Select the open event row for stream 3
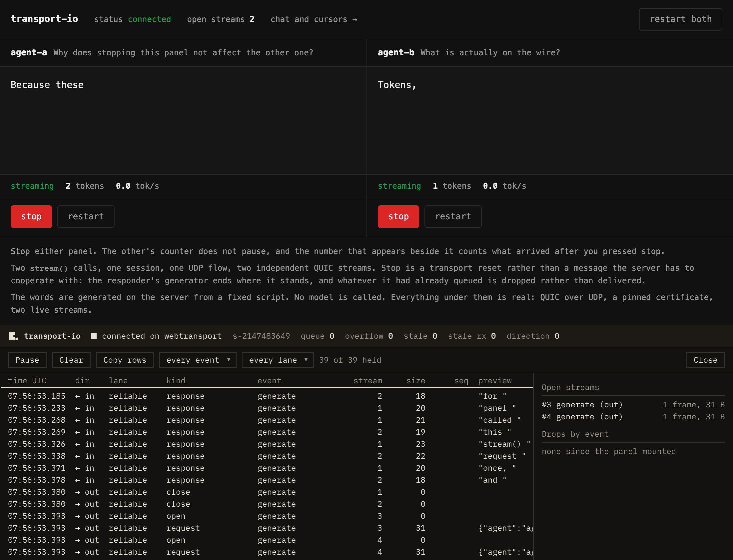 (267, 516)
